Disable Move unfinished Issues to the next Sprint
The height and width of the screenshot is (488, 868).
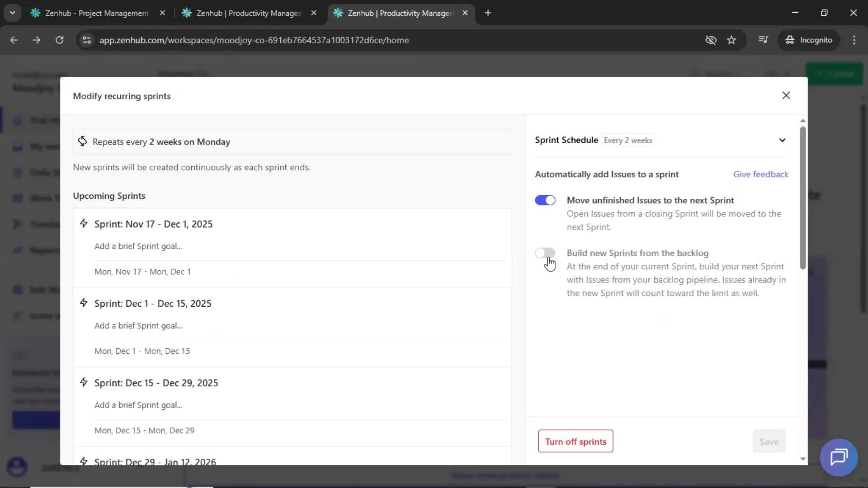click(545, 200)
